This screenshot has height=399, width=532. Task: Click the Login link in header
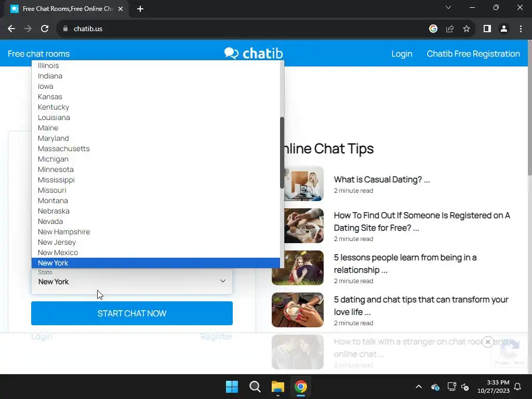tap(402, 54)
